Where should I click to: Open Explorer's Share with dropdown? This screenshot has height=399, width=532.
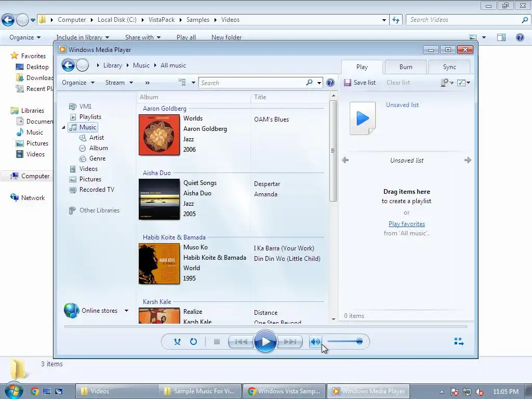142,37
